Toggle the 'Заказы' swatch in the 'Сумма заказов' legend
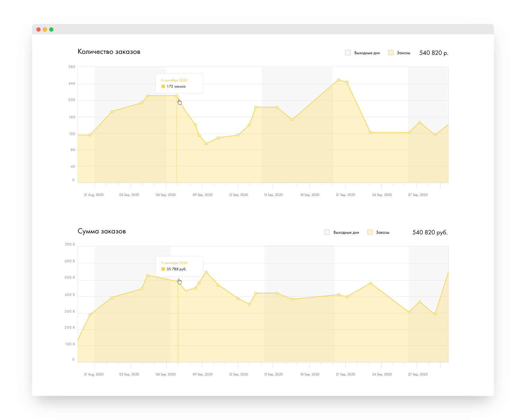Image resolution: width=526 pixels, height=420 pixels. [x=370, y=232]
